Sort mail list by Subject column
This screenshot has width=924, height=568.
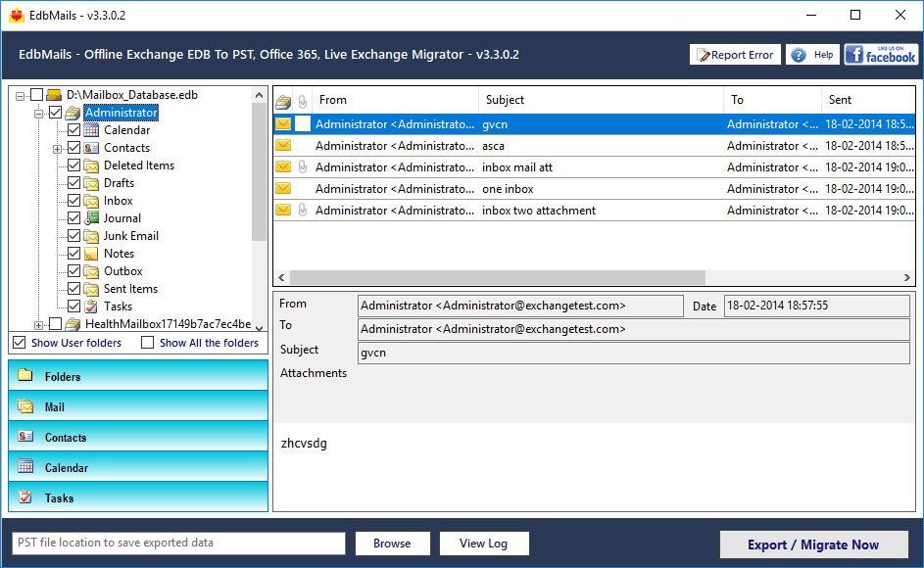point(601,100)
